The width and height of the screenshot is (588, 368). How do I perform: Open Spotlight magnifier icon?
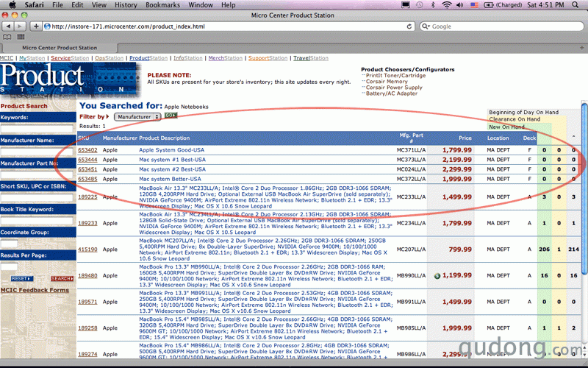pos(576,5)
